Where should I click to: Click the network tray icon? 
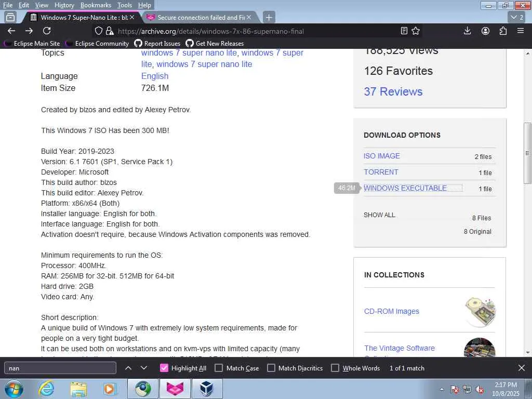(467, 390)
